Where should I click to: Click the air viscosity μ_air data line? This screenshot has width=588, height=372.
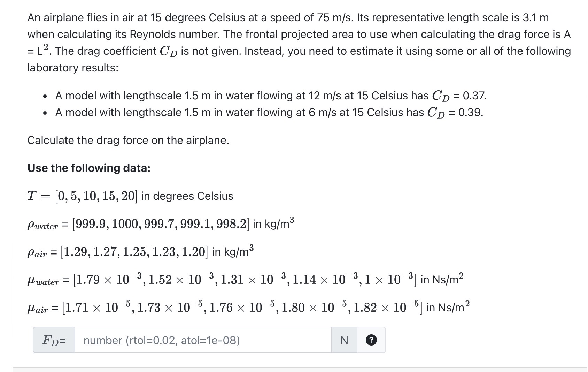pyautogui.click(x=248, y=307)
